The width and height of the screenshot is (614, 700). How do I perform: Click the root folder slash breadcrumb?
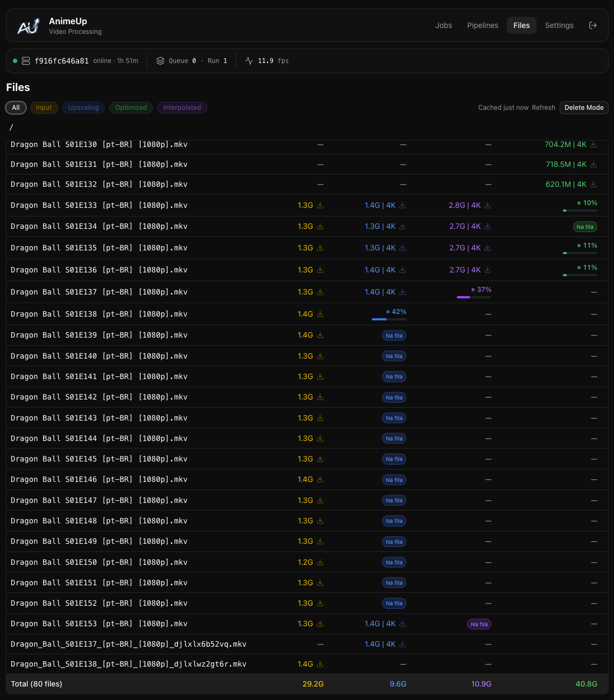point(11,128)
